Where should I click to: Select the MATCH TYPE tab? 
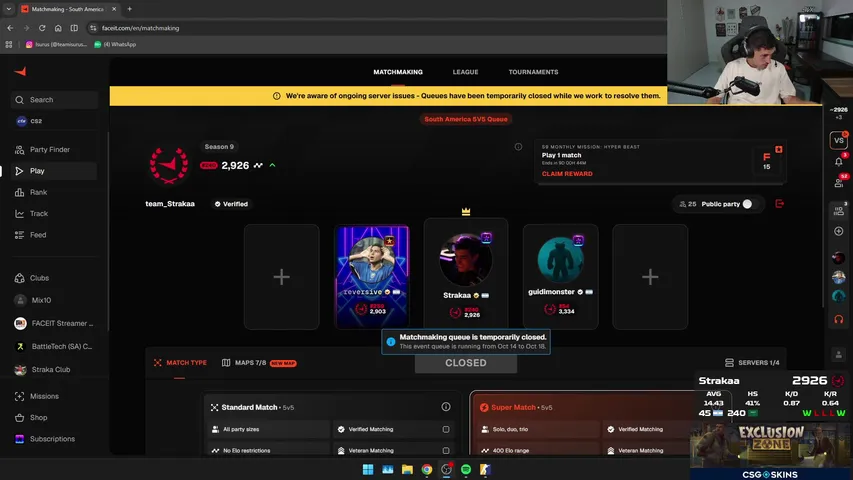[180, 363]
